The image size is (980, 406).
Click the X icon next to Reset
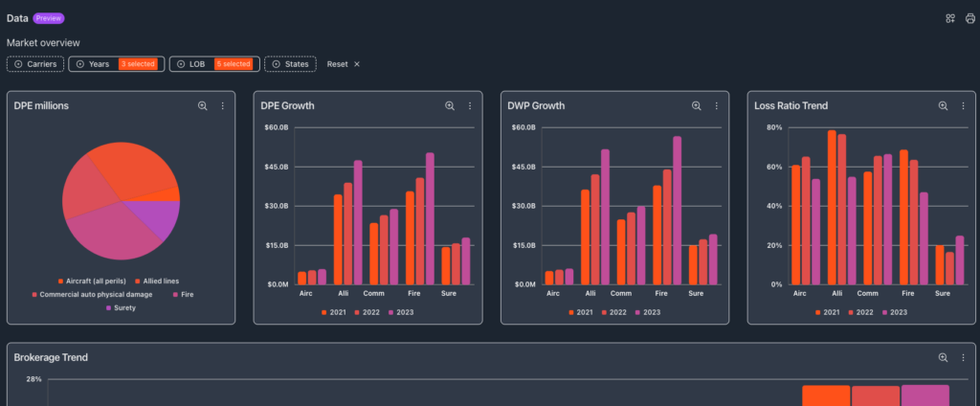point(357,64)
